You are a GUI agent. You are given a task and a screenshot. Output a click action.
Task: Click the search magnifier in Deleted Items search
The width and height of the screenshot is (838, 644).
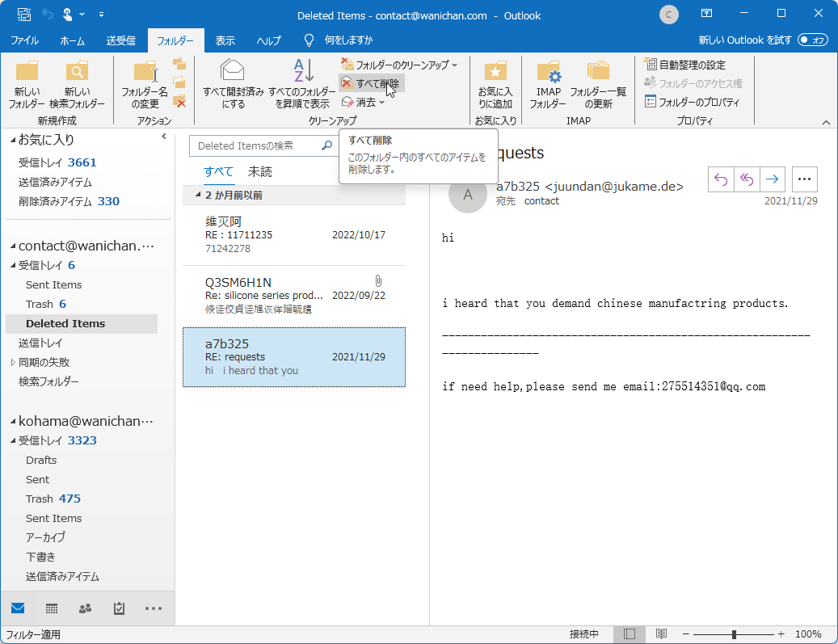click(327, 145)
